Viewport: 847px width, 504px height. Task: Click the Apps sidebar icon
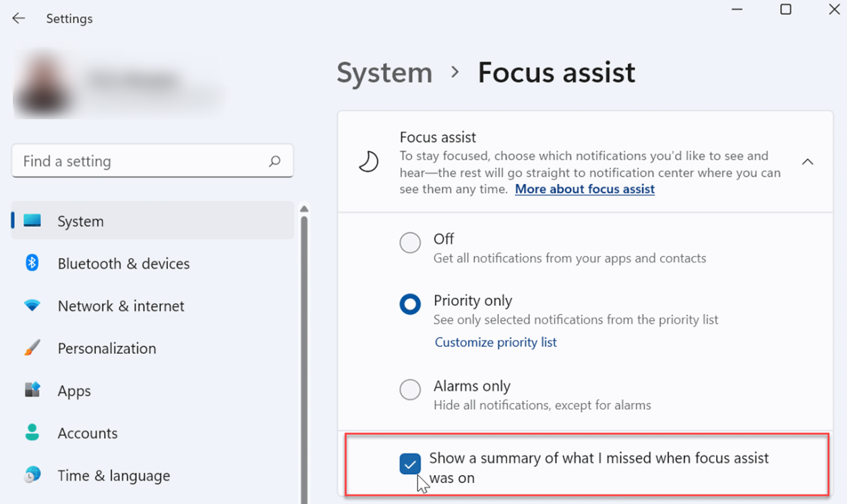[32, 391]
